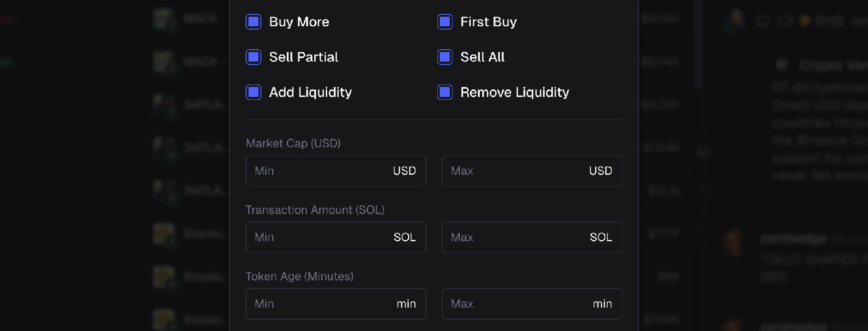Untick the Sell All checkbox
The image size is (868, 331).
(x=445, y=57)
